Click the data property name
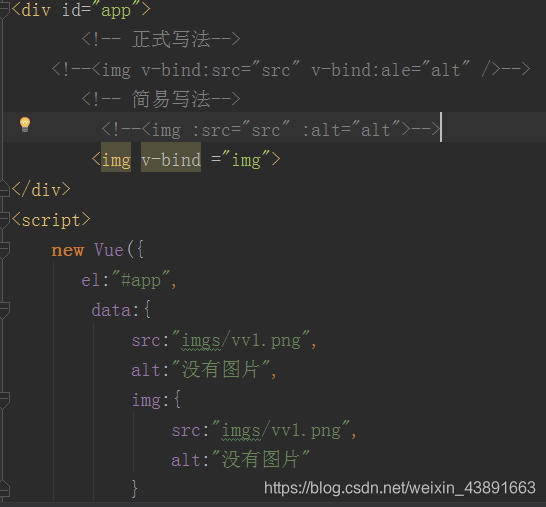This screenshot has height=507, width=546. (111, 310)
